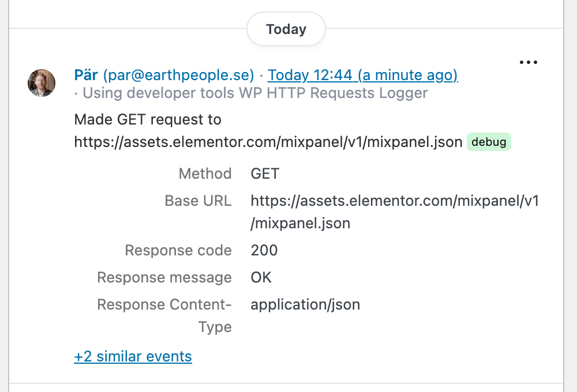This screenshot has width=577, height=392.
Task: Click the par@earthpeople.se email address
Action: pos(178,75)
